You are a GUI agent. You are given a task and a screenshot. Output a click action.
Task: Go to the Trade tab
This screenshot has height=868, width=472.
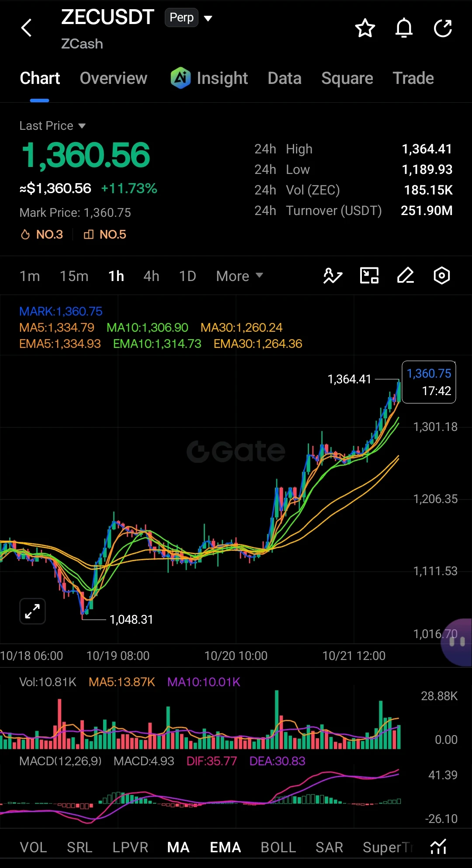pos(413,78)
